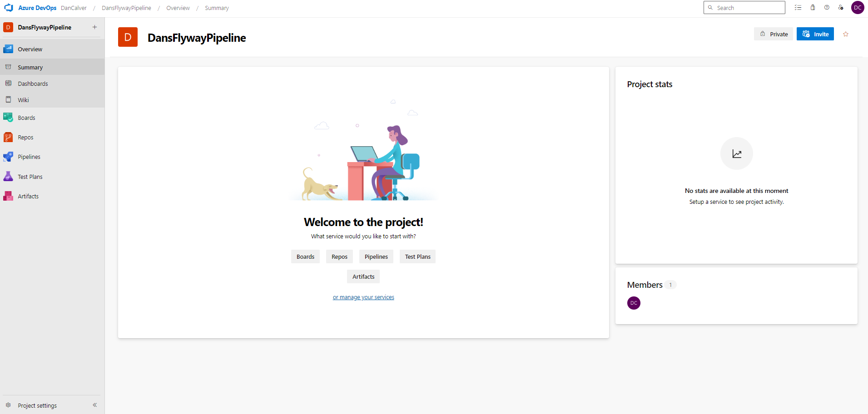Open Pipelines in the sidebar
Viewport: 868px width, 414px height.
52,157
